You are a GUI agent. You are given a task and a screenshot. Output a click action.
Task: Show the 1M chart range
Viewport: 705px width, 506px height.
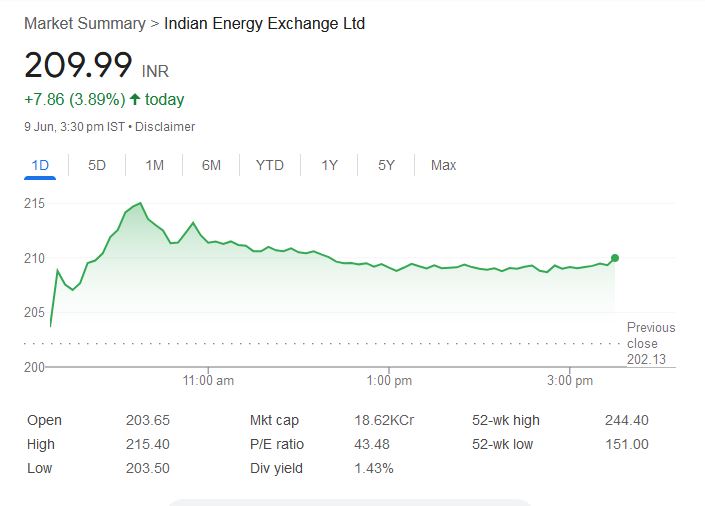[154, 165]
